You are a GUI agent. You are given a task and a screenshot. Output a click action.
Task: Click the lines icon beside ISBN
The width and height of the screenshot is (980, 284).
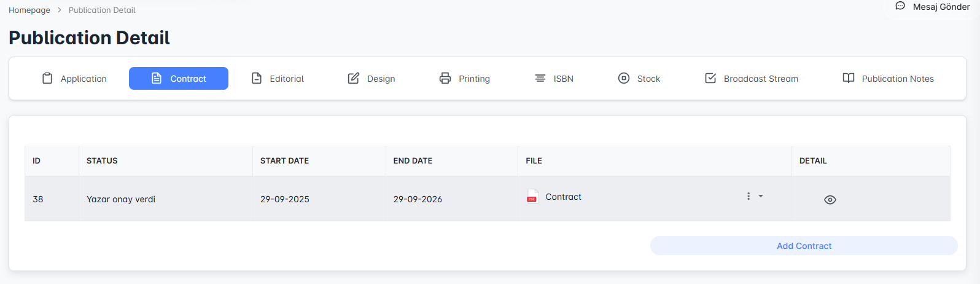tap(540, 78)
